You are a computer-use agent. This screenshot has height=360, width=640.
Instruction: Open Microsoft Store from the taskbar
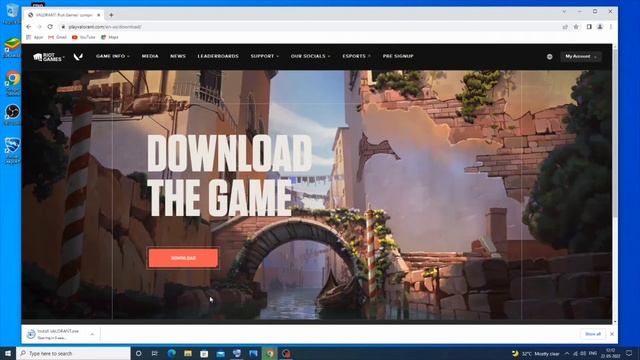coord(204,353)
